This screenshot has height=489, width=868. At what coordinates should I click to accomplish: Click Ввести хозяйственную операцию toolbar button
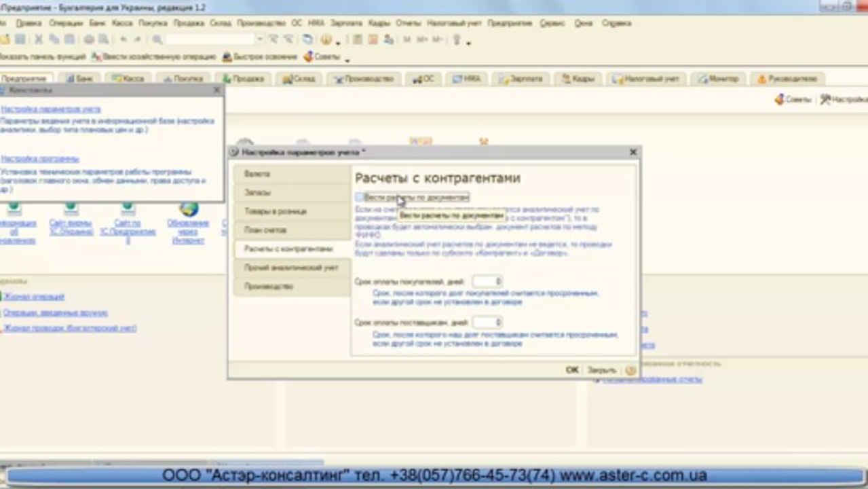[x=155, y=57]
